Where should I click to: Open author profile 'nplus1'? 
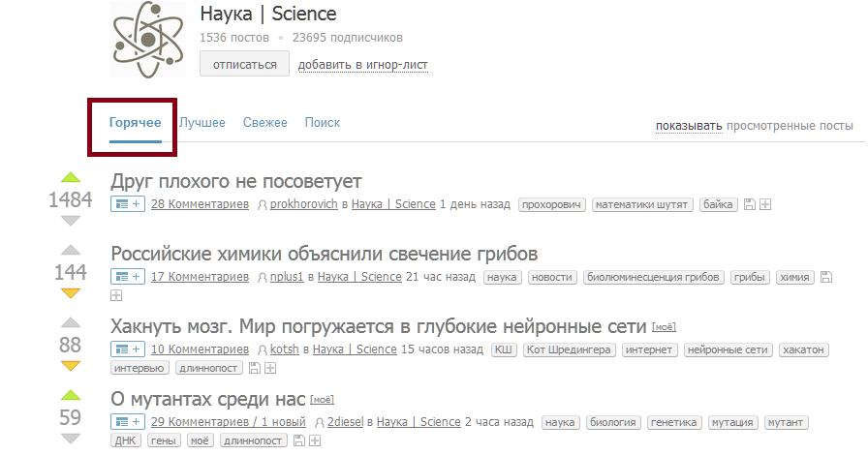pos(287,277)
